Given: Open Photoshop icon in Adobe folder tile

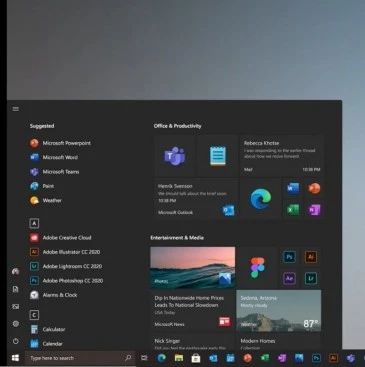Looking at the screenshot, I should pyautogui.click(x=289, y=257).
